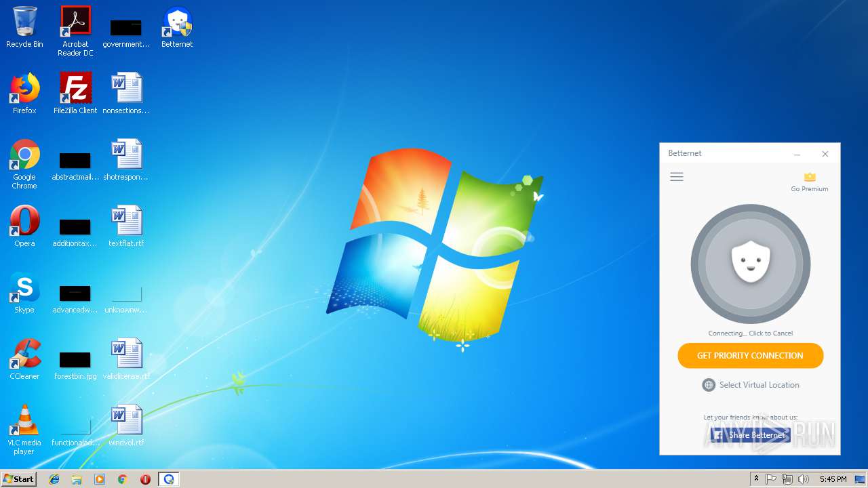
Task: Click the network tray icon
Action: 787,479
